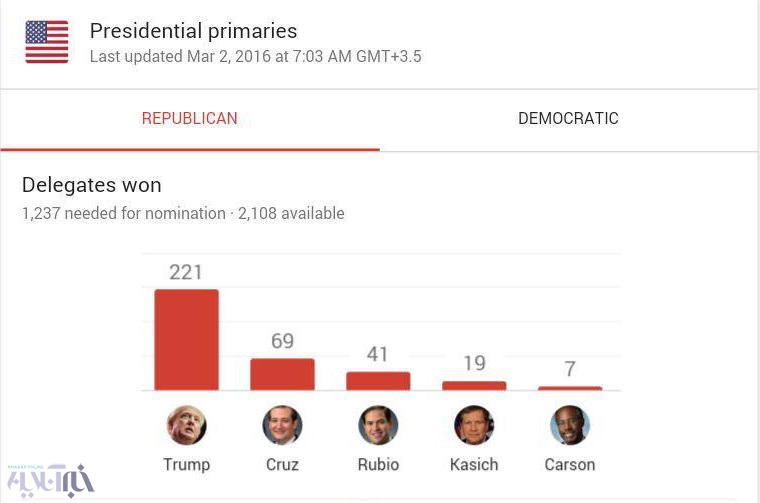
Task: Switch to the Republican tab
Action: pyautogui.click(x=190, y=119)
